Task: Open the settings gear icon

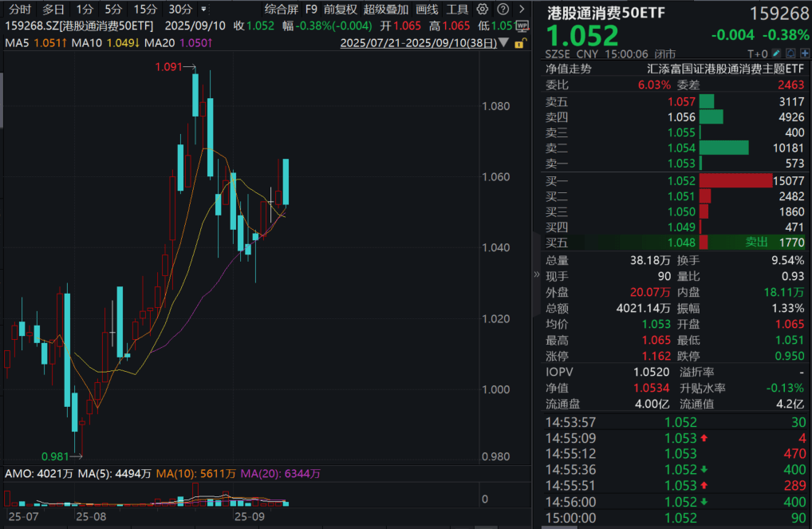Action: pyautogui.click(x=484, y=10)
